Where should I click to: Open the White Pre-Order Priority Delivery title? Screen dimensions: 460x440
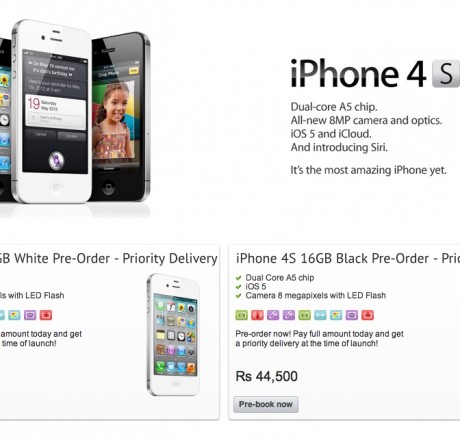(x=109, y=259)
